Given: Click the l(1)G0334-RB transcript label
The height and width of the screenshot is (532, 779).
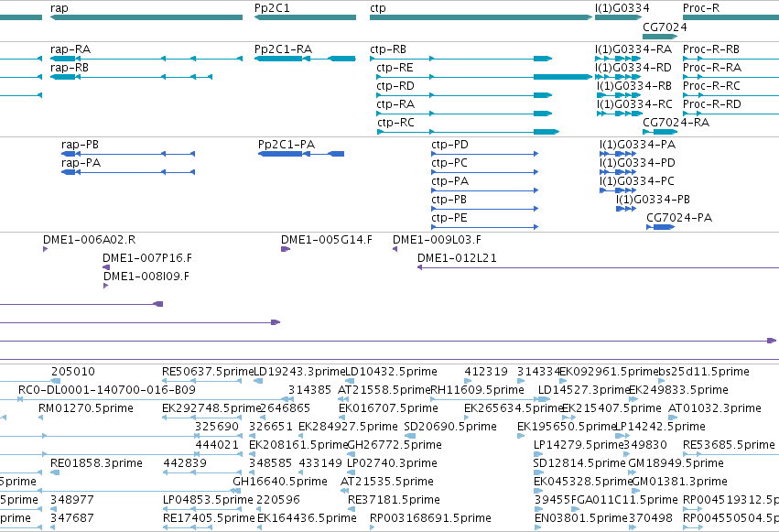Looking at the screenshot, I should (x=634, y=86).
